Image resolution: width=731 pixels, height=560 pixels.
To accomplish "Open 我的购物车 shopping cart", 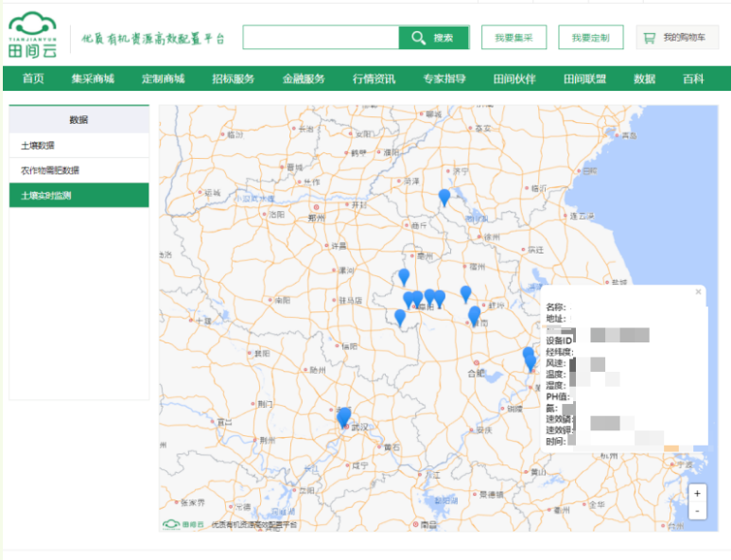I will 676,38.
